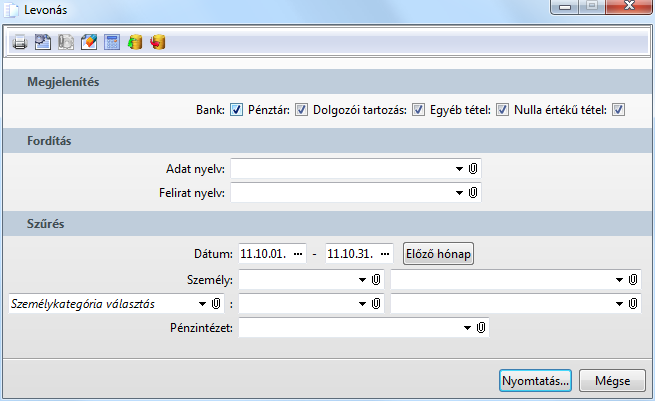Click the Levonás window title icon
This screenshot has width=655, height=401.
pyautogui.click(x=11, y=10)
